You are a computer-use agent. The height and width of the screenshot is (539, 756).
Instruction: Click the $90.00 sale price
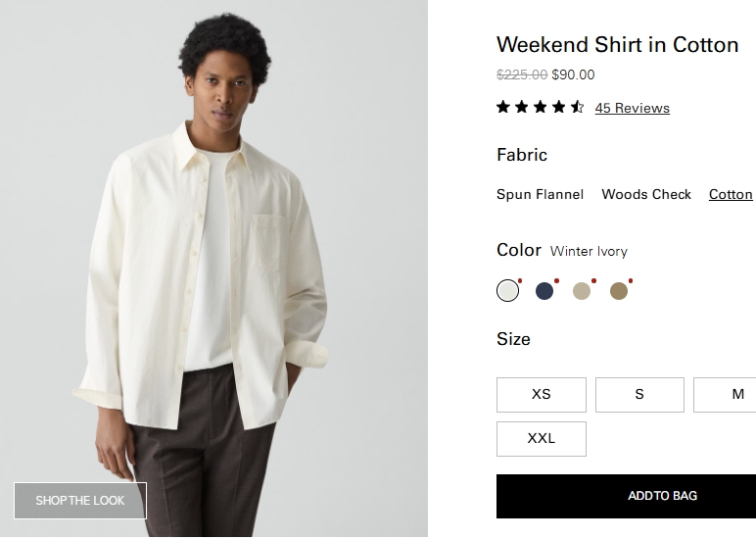(573, 75)
